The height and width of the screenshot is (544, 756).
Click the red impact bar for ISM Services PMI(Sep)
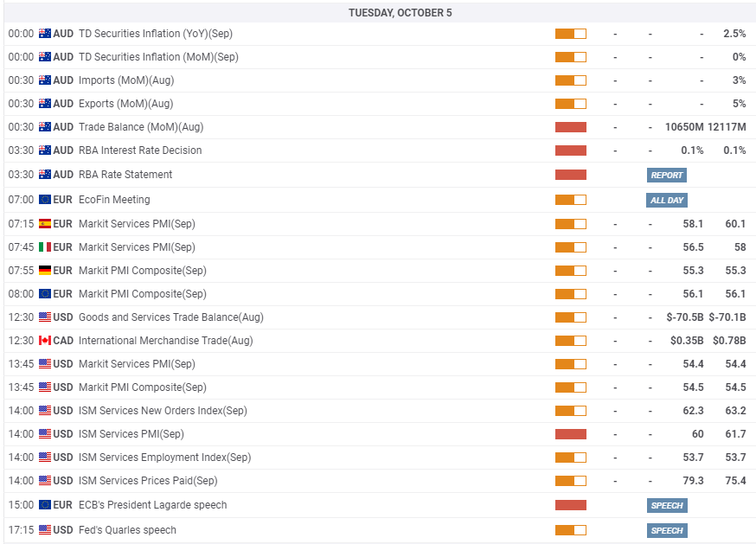(571, 434)
